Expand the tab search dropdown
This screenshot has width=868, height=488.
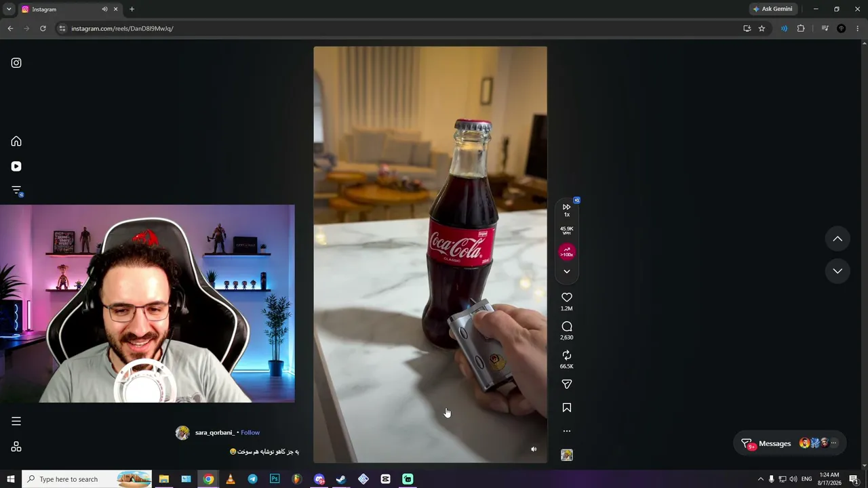coord(9,9)
